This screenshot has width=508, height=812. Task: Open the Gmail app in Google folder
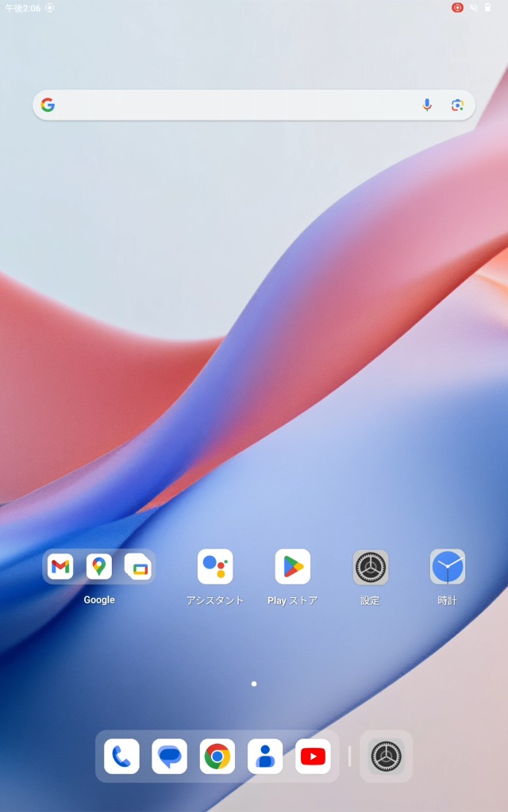click(60, 566)
